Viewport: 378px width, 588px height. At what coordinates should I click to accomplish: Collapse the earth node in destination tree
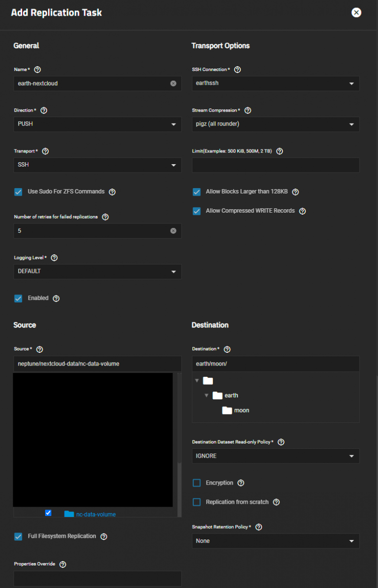point(207,395)
